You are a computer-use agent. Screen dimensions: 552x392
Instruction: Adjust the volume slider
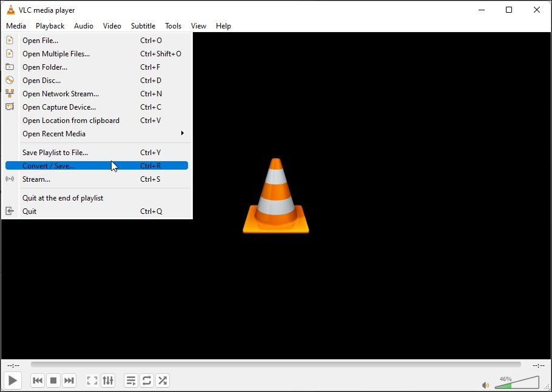click(x=519, y=383)
